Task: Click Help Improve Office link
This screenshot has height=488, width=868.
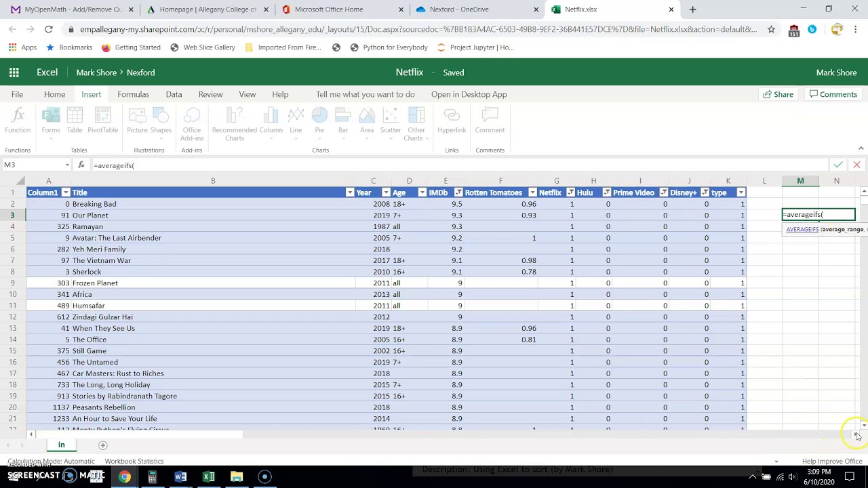Action: (x=832, y=462)
